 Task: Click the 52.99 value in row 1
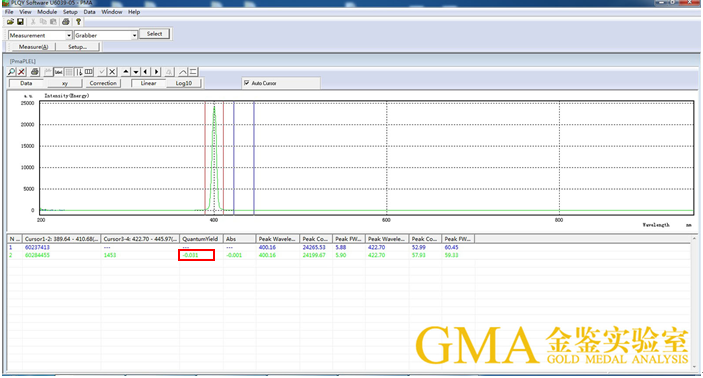coord(419,248)
